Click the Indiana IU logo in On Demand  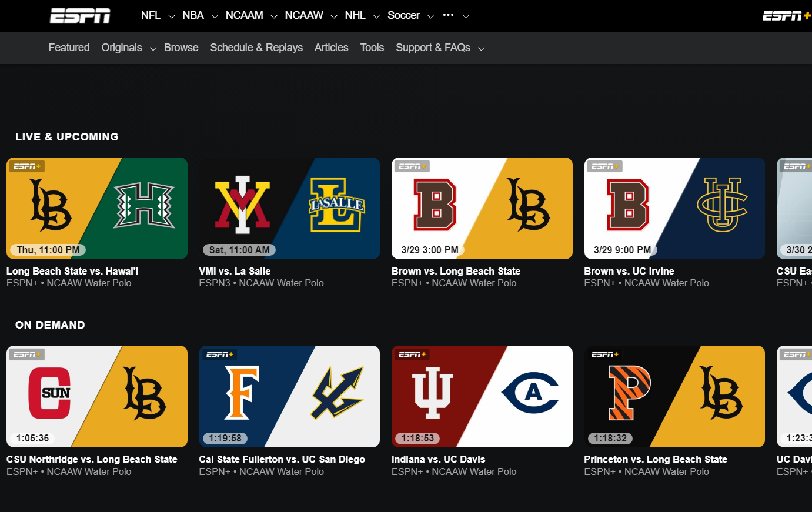coord(432,393)
